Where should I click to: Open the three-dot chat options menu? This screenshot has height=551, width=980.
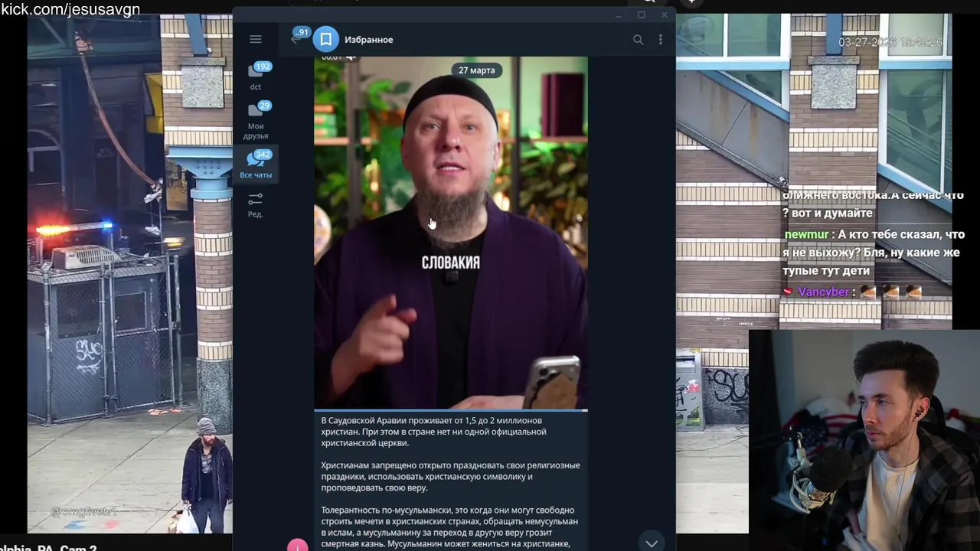click(660, 40)
